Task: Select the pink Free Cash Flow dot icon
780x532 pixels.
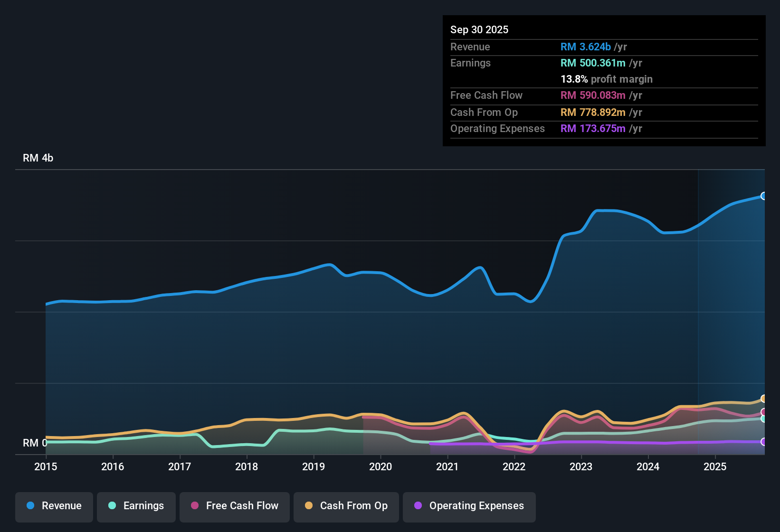Action: coord(195,506)
